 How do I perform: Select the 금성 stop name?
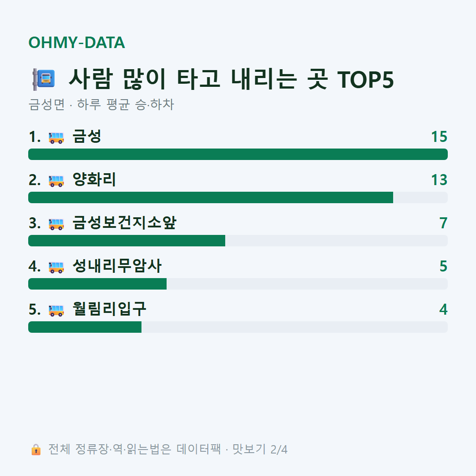click(87, 136)
